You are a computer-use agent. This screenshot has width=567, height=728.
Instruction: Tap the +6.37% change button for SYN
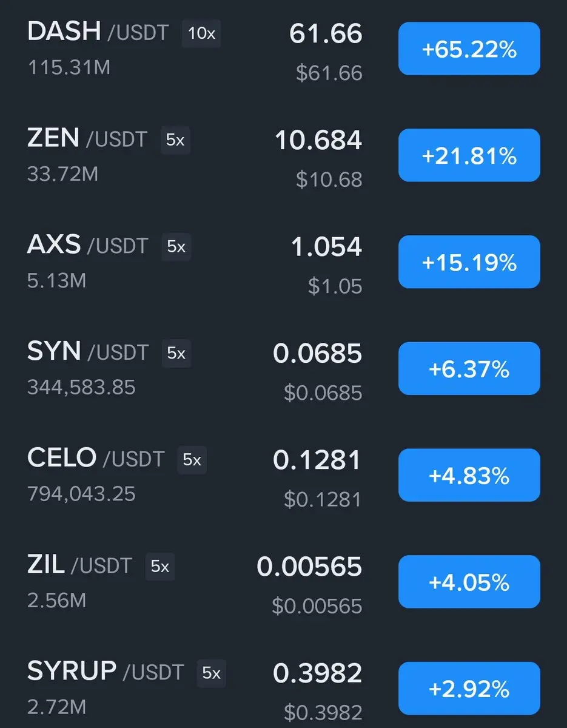469,368
